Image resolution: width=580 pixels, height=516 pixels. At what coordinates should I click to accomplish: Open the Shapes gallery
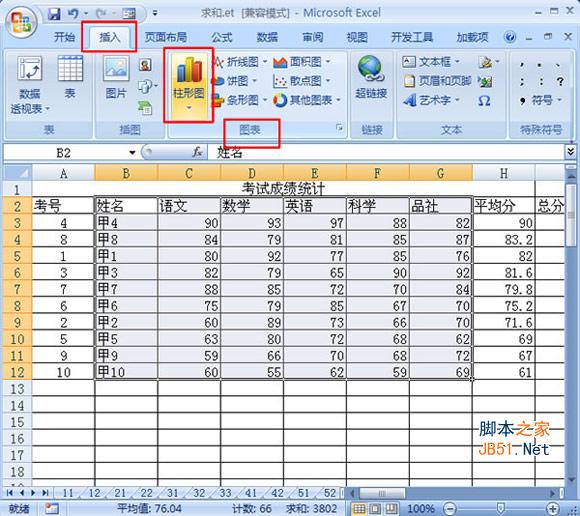[x=147, y=87]
